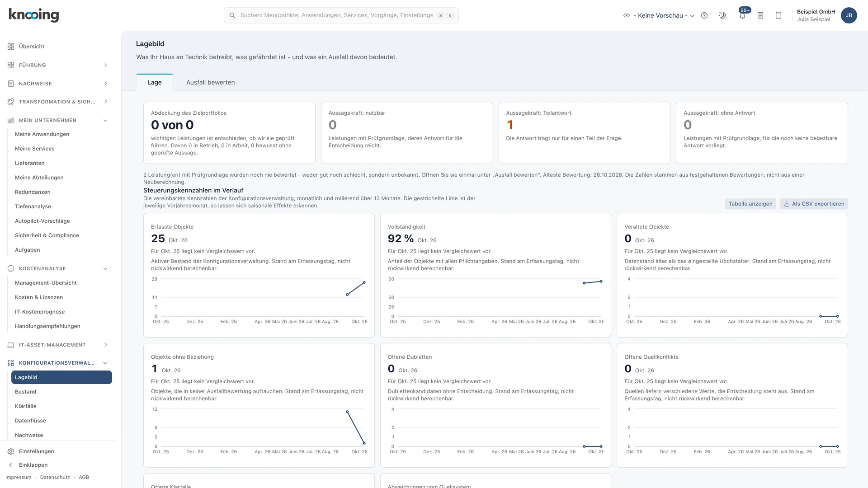Click Als CSV exportieren button

coord(814,204)
